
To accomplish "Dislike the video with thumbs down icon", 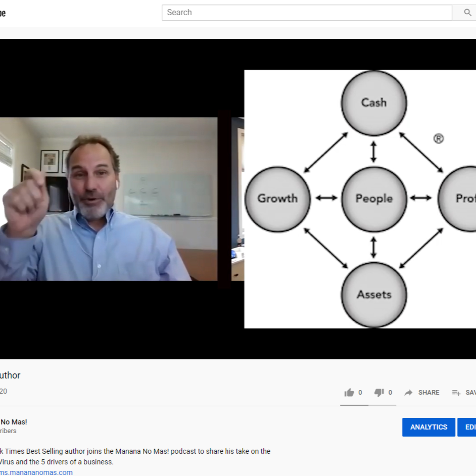I will click(x=379, y=393).
